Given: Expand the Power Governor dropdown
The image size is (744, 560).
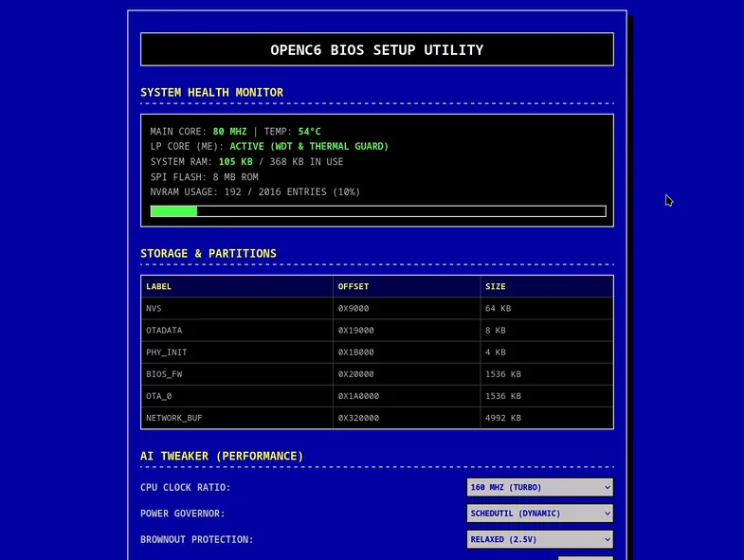Looking at the screenshot, I should click(540, 514).
